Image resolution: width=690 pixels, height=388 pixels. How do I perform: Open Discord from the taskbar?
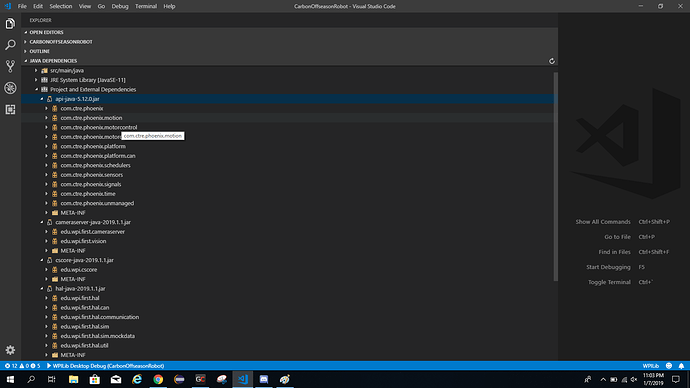click(264, 379)
